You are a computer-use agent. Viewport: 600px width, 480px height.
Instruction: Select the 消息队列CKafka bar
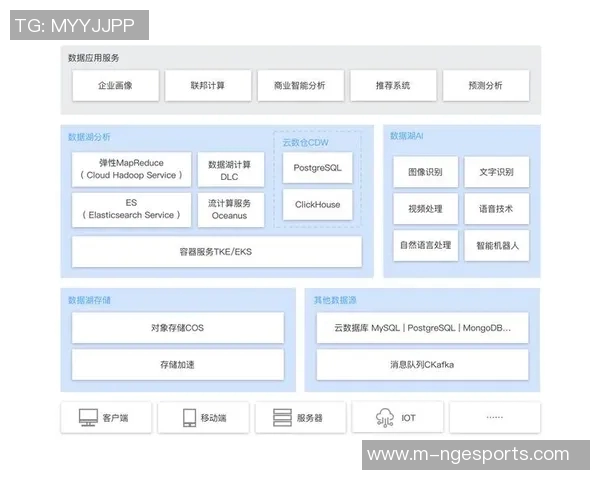(422, 364)
